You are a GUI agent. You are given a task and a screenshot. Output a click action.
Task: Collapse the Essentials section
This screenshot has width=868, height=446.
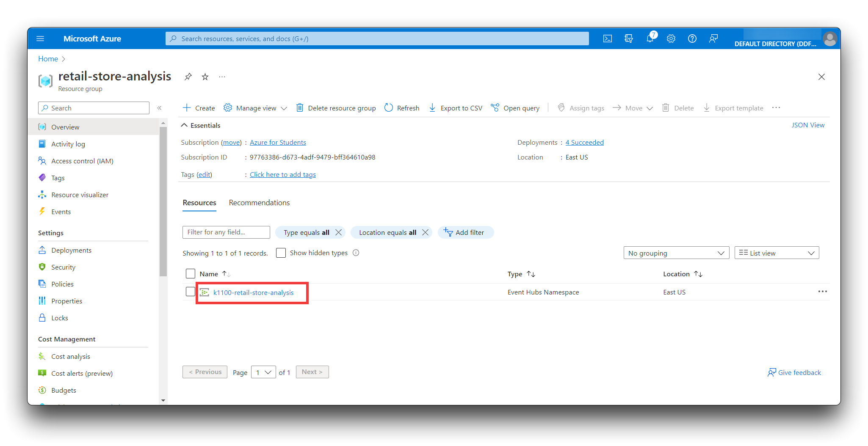[x=201, y=125]
